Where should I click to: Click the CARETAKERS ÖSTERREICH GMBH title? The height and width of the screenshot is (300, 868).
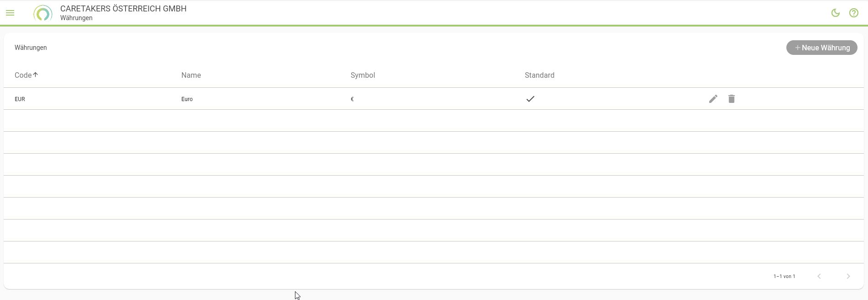click(123, 9)
